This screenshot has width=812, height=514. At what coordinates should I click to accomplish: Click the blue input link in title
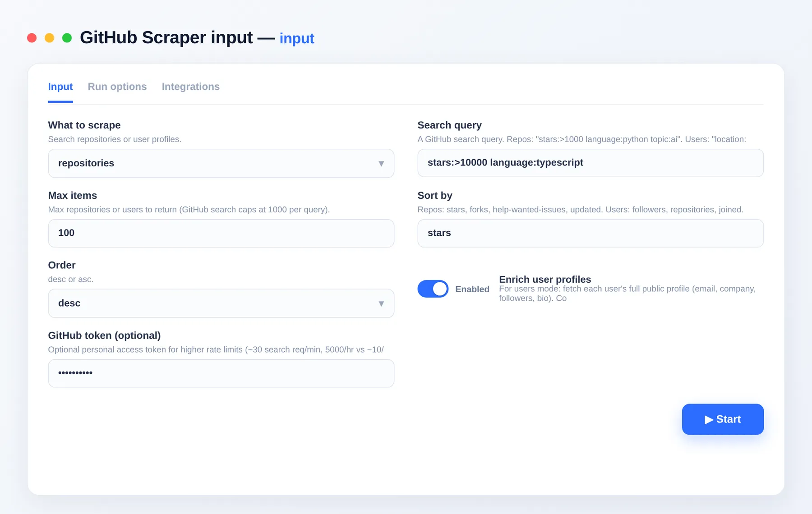pyautogui.click(x=297, y=38)
